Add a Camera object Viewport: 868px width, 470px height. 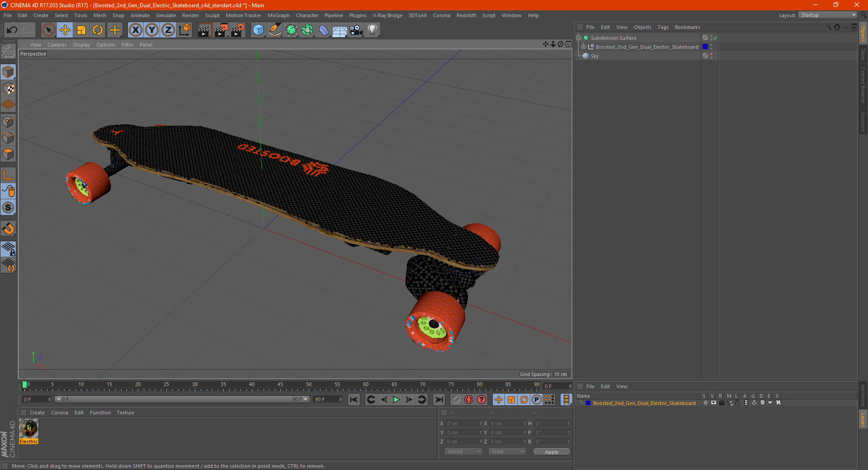[356, 30]
